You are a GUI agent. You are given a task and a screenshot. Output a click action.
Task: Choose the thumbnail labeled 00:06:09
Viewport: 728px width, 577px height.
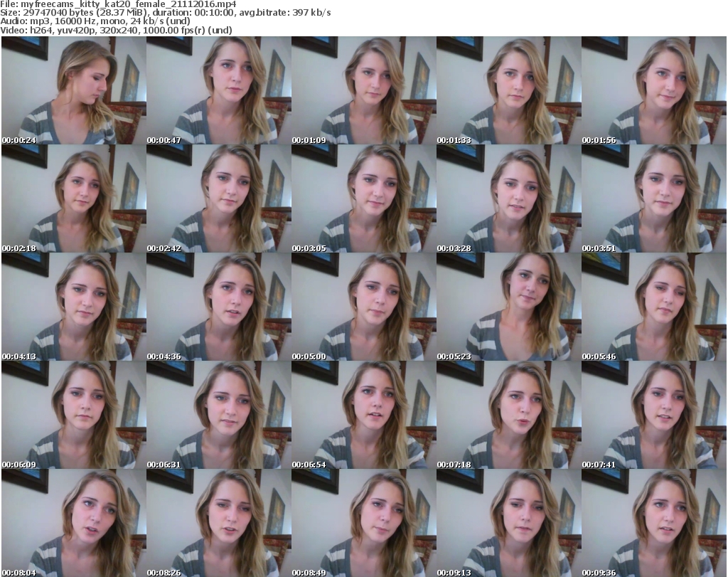point(74,415)
